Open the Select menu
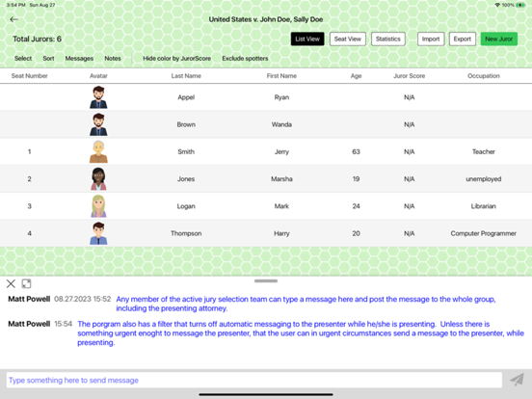Image resolution: width=532 pixels, height=399 pixels. coord(23,59)
